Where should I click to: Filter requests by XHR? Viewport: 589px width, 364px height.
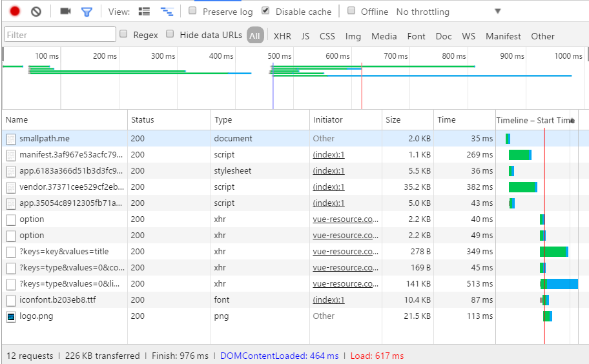[282, 36]
